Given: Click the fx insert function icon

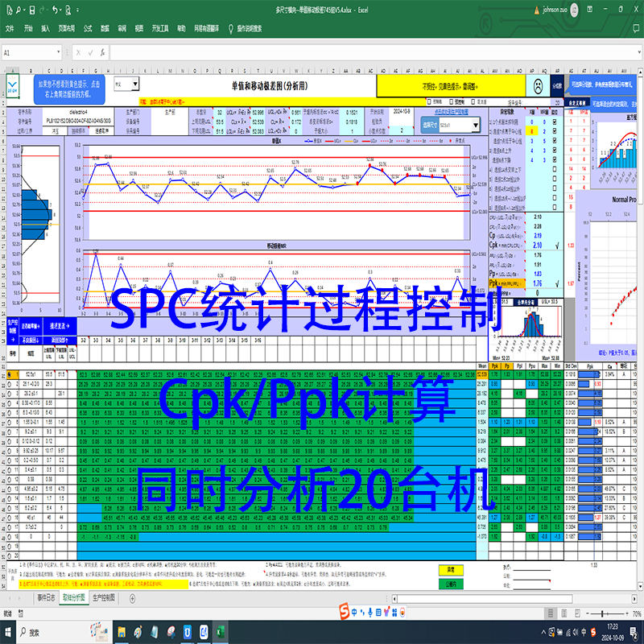Looking at the screenshot, I should [102, 52].
